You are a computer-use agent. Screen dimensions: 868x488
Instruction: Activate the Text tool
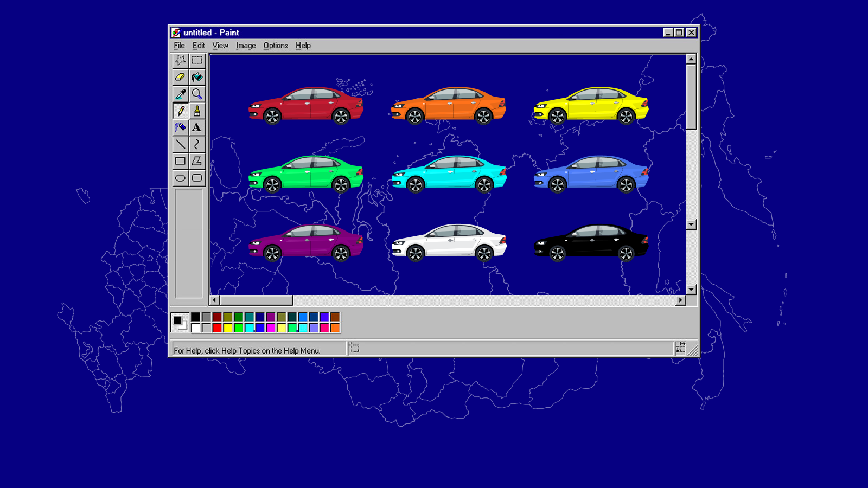point(197,127)
